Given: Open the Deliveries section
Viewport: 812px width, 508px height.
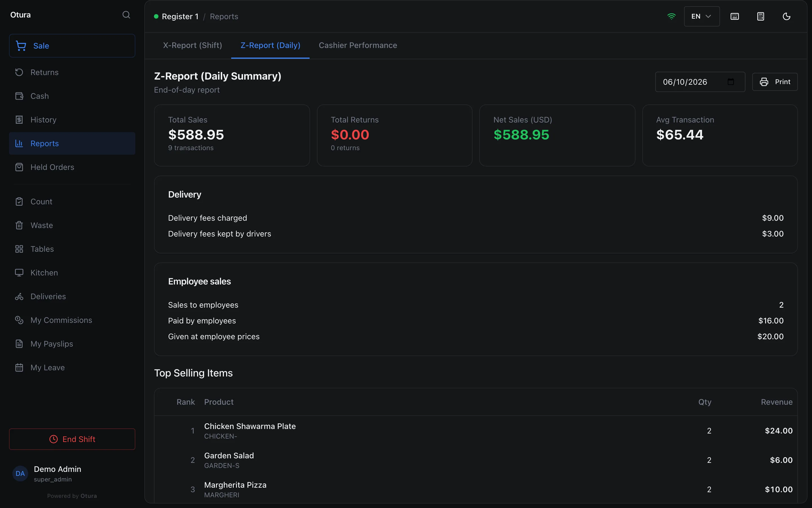Looking at the screenshot, I should pyautogui.click(x=72, y=296).
